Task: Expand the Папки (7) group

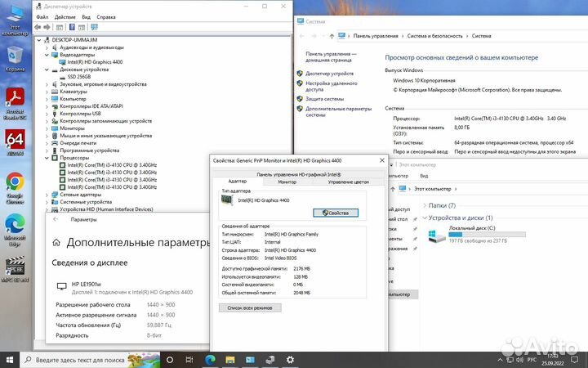Action: [x=425, y=205]
